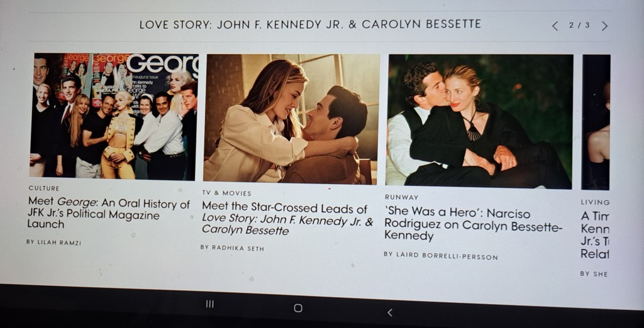Open 'Meet the Star-Crossed Leads' headline
This screenshot has height=328, width=644.
(x=287, y=219)
